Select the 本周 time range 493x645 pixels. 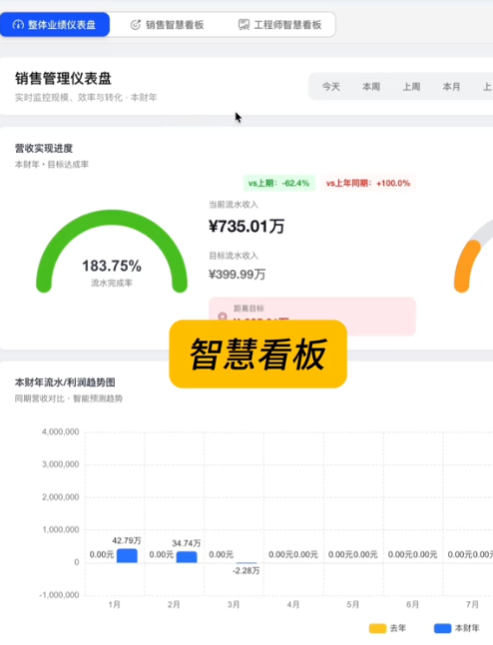click(371, 87)
